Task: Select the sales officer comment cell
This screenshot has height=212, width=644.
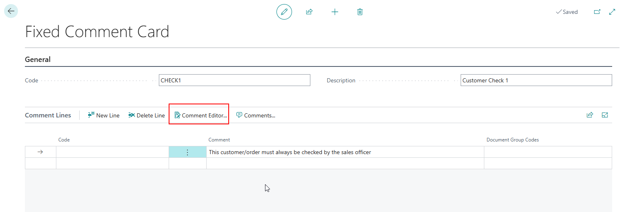Action: (x=345, y=152)
